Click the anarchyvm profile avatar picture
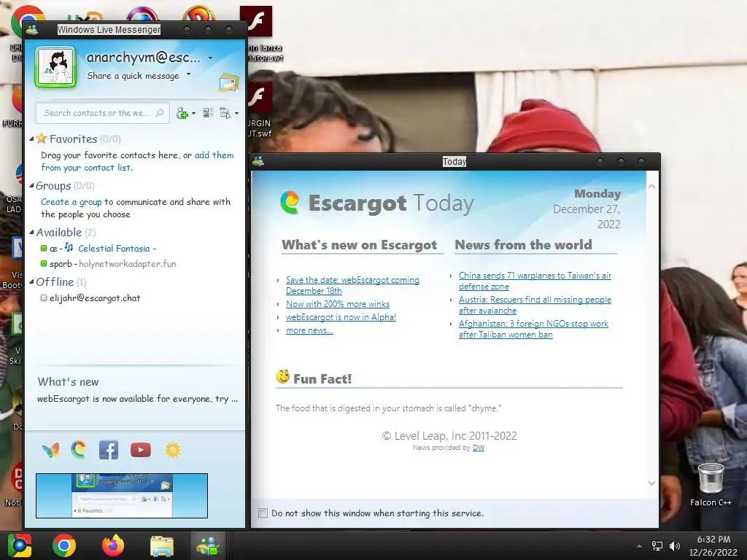 click(x=55, y=66)
